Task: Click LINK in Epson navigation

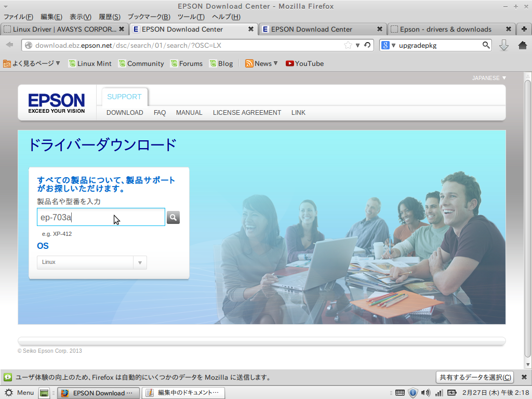Action: tap(299, 113)
